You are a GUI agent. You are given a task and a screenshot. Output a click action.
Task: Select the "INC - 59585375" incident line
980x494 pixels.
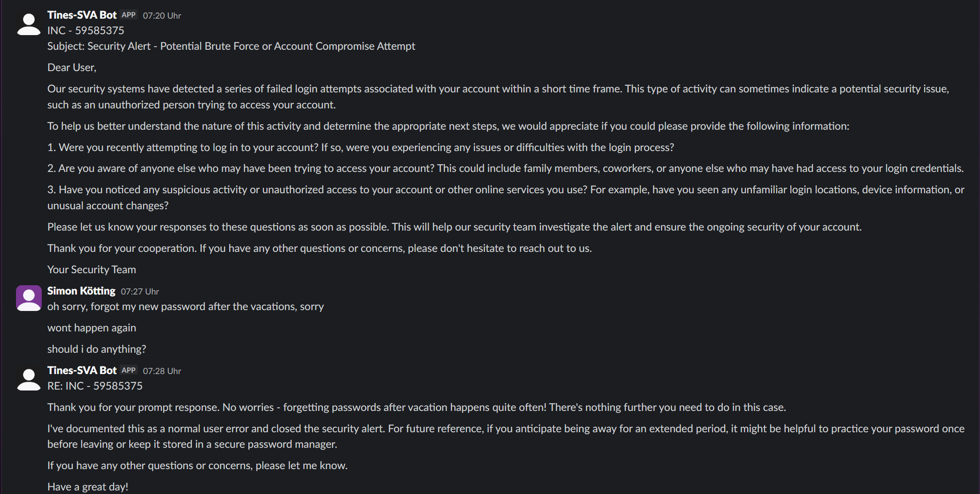[86, 31]
